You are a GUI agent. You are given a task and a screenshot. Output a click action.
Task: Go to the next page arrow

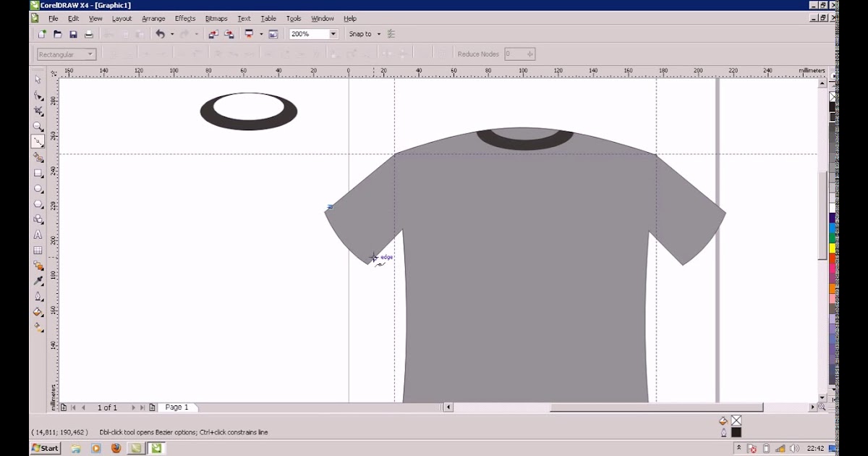[132, 408]
